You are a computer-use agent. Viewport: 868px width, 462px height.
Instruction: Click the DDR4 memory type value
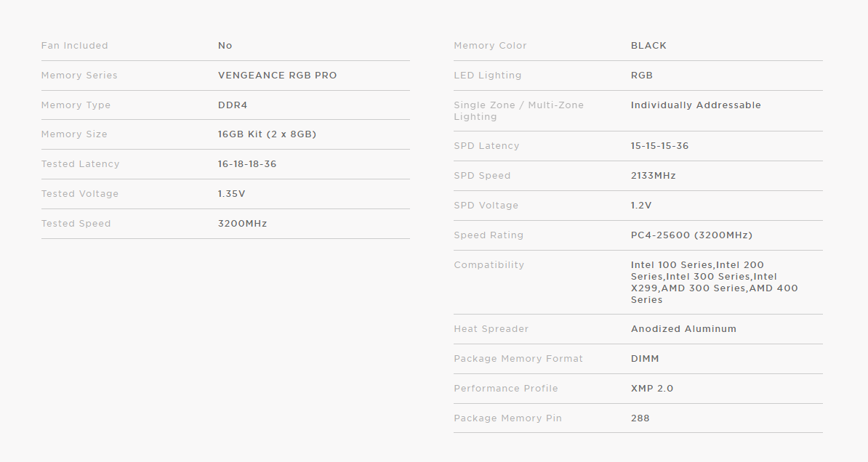[233, 105]
